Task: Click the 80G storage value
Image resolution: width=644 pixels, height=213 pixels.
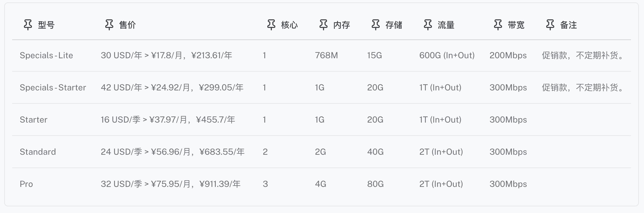Action: point(375,184)
